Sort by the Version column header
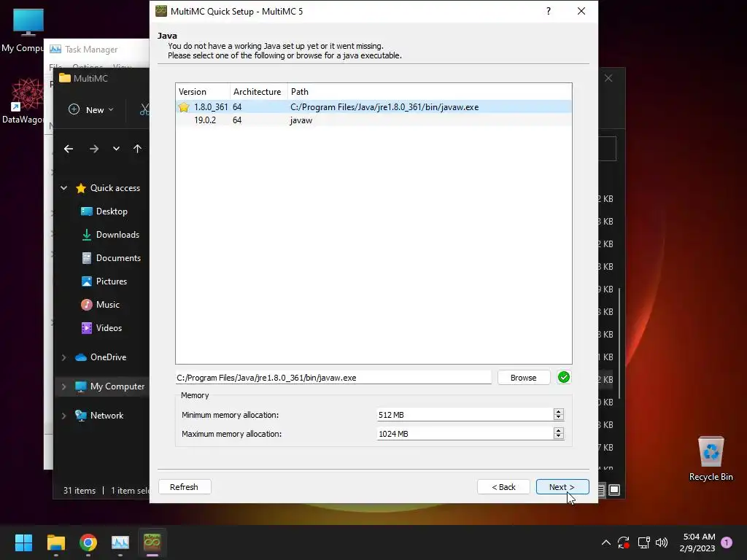747x560 pixels. tap(203, 91)
